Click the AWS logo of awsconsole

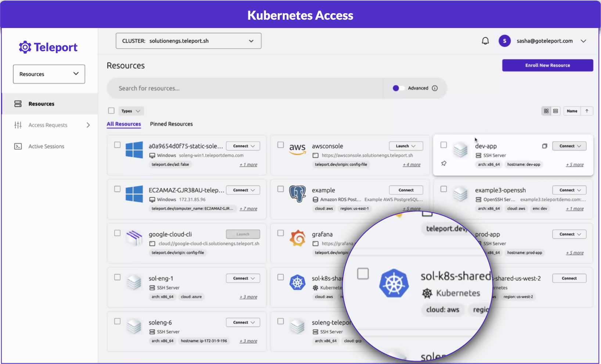click(297, 148)
